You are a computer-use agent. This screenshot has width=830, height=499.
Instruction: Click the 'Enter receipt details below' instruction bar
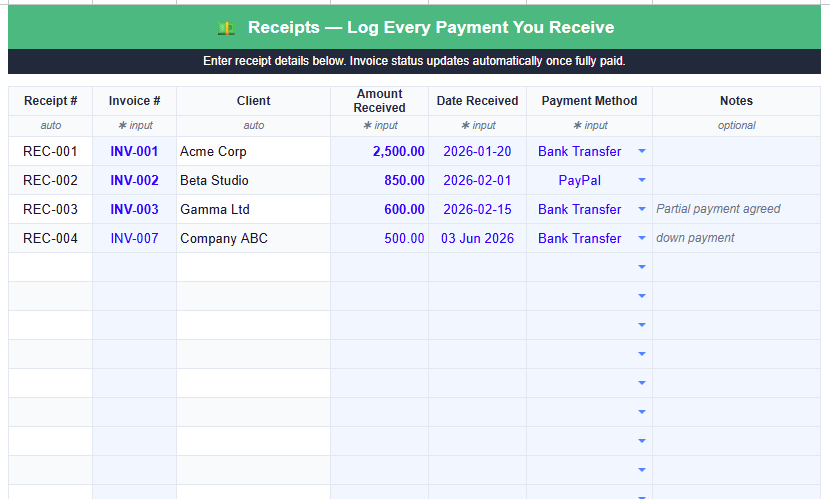tap(414, 61)
